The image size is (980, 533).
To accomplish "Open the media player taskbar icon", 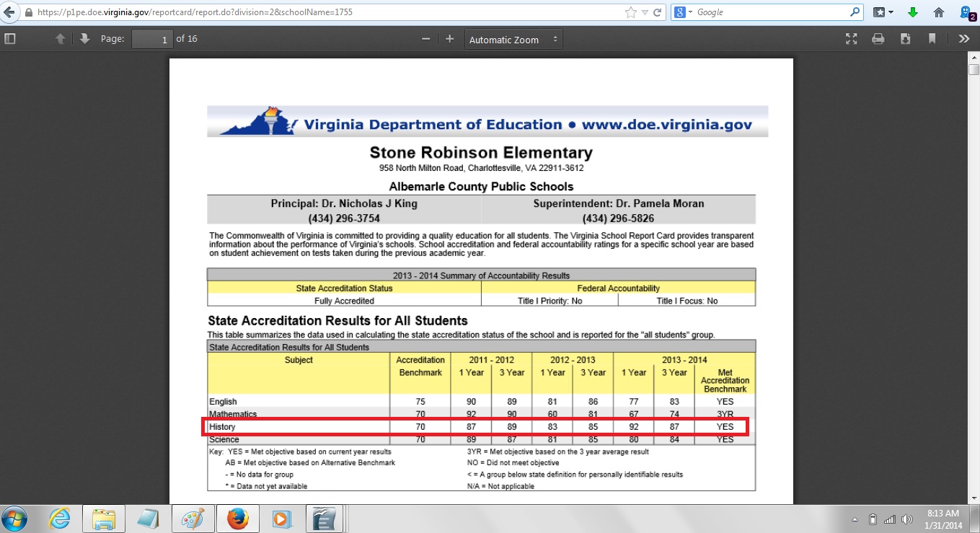I will 281,519.
